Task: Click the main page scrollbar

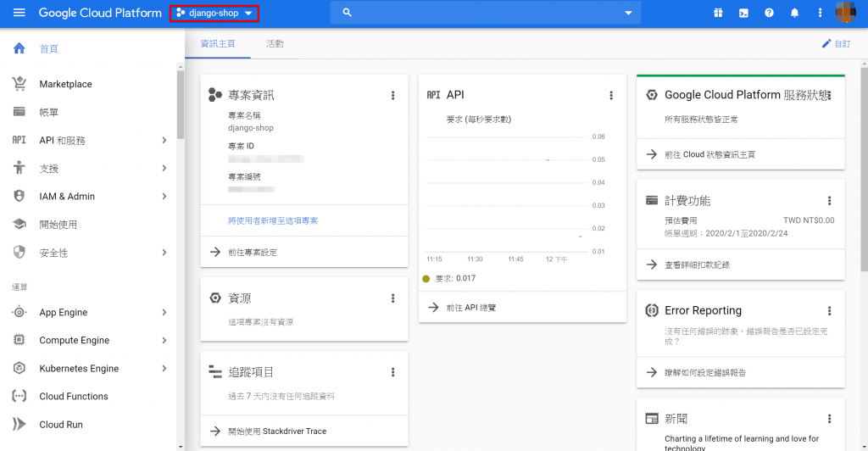Action: pos(864,169)
